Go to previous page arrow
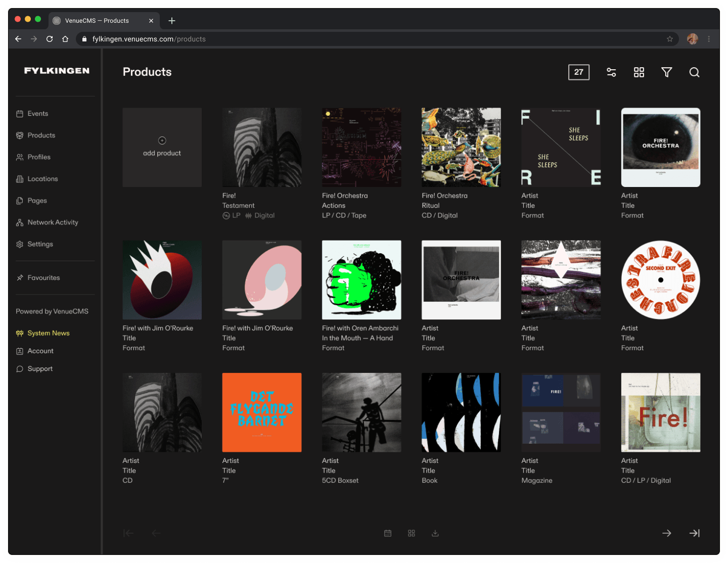 [x=156, y=533]
